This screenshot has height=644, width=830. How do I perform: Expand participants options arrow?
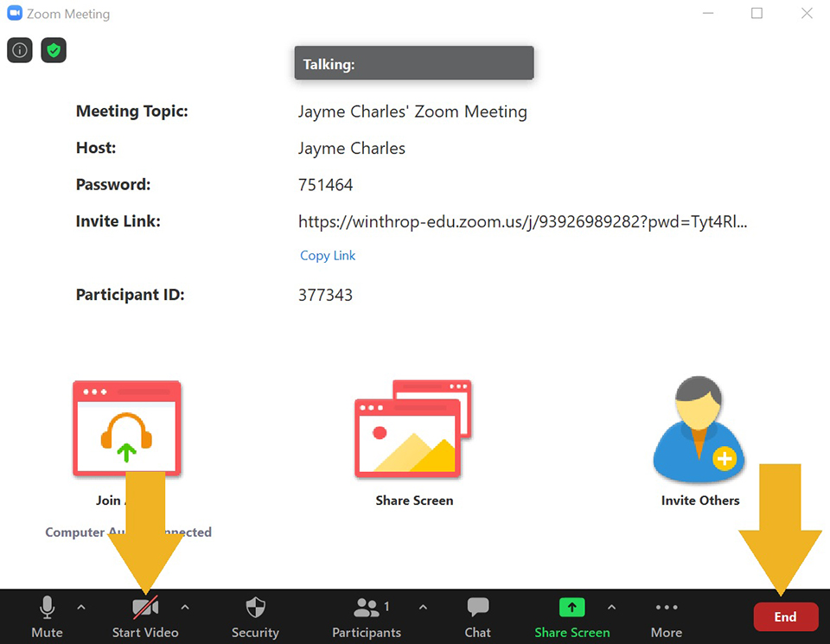click(x=423, y=608)
